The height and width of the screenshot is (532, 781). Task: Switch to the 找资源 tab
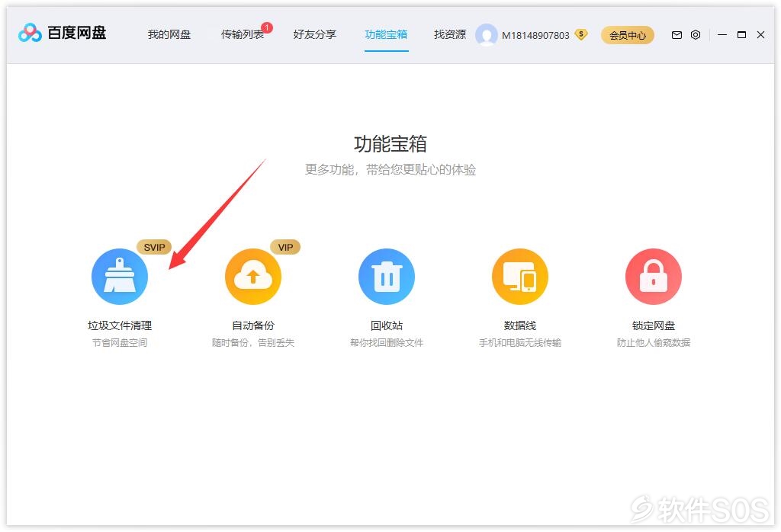pos(450,34)
